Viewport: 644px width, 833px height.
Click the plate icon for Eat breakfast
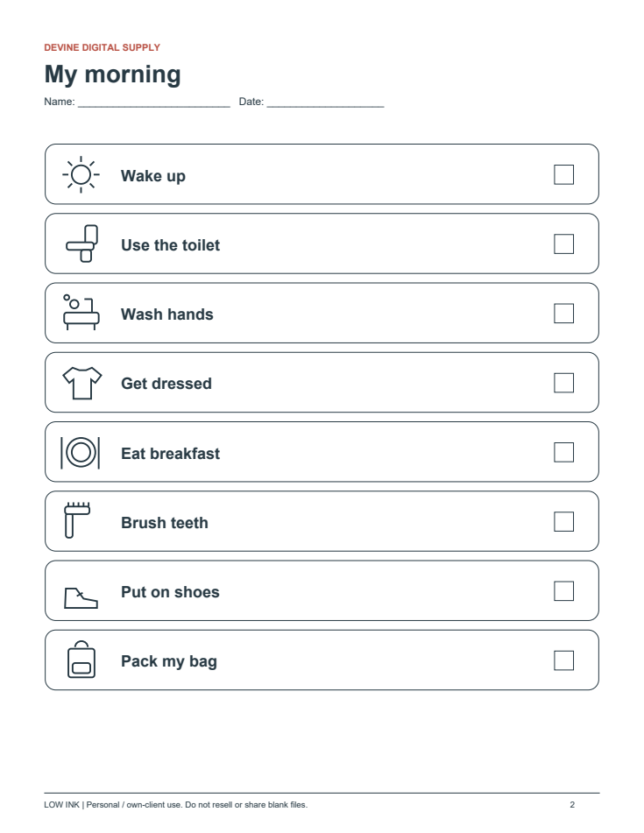81,453
